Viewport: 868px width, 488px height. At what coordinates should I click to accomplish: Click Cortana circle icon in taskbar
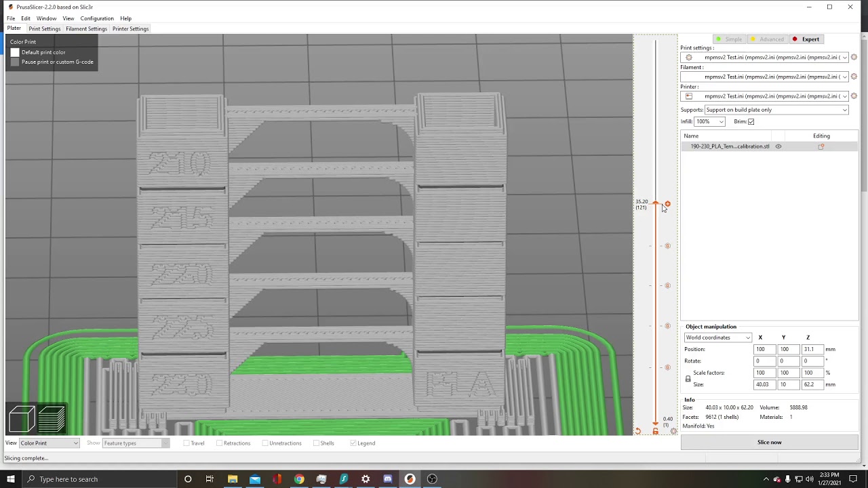pyautogui.click(x=188, y=479)
